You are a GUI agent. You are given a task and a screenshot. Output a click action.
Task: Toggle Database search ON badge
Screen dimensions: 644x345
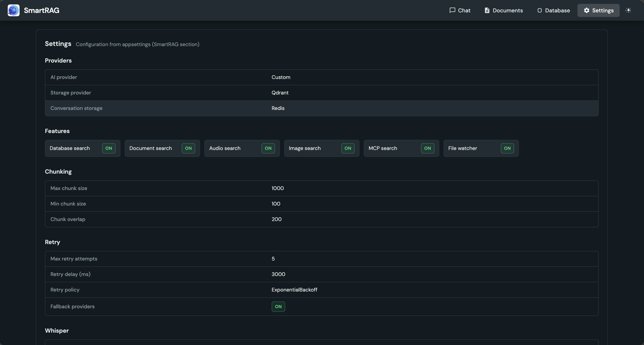point(109,148)
